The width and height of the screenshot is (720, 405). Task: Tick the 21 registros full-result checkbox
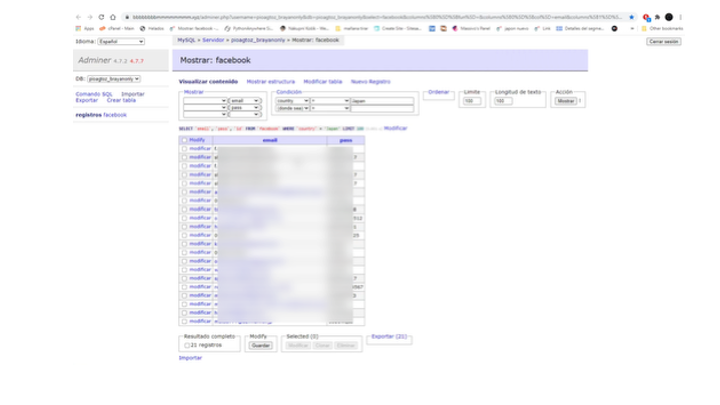pyautogui.click(x=187, y=345)
